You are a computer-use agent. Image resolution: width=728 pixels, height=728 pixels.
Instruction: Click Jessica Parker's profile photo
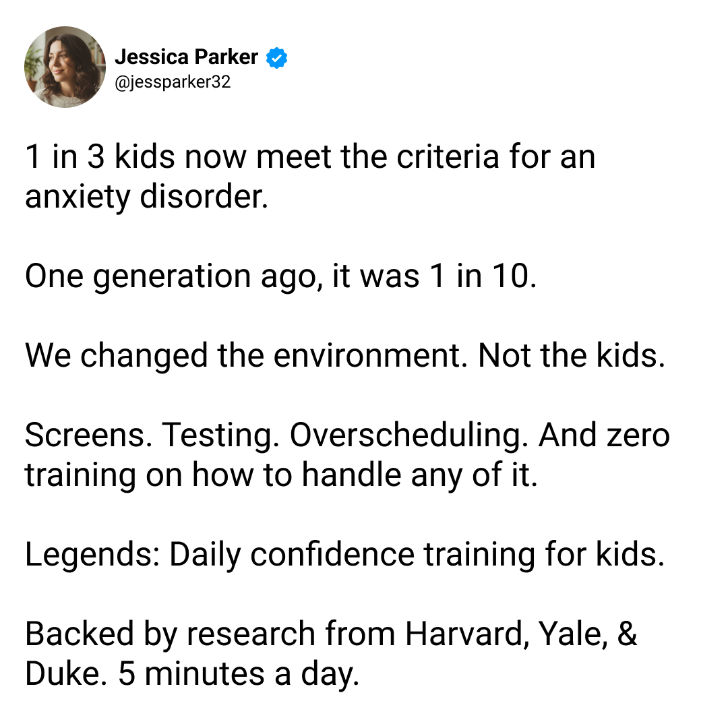65,67
